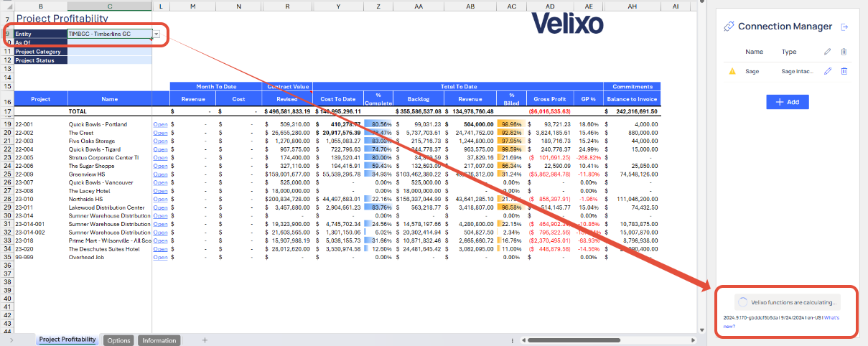This screenshot has height=346, width=868.
Task: Click the Connection Manager link icon
Action: point(729,27)
